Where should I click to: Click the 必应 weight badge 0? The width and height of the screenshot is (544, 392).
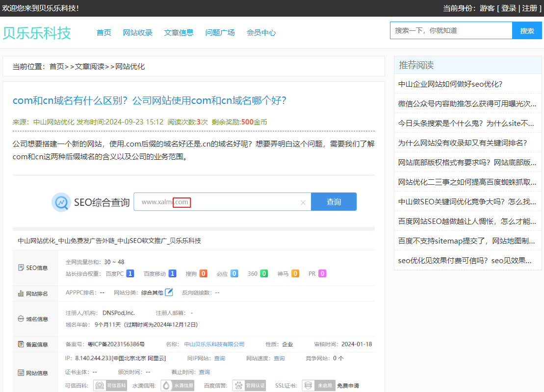coord(234,273)
